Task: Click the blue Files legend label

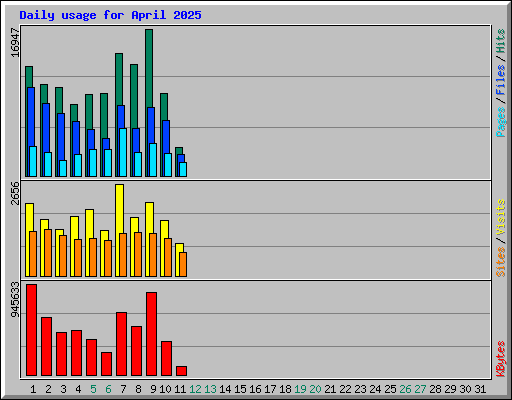Action: click(x=501, y=79)
